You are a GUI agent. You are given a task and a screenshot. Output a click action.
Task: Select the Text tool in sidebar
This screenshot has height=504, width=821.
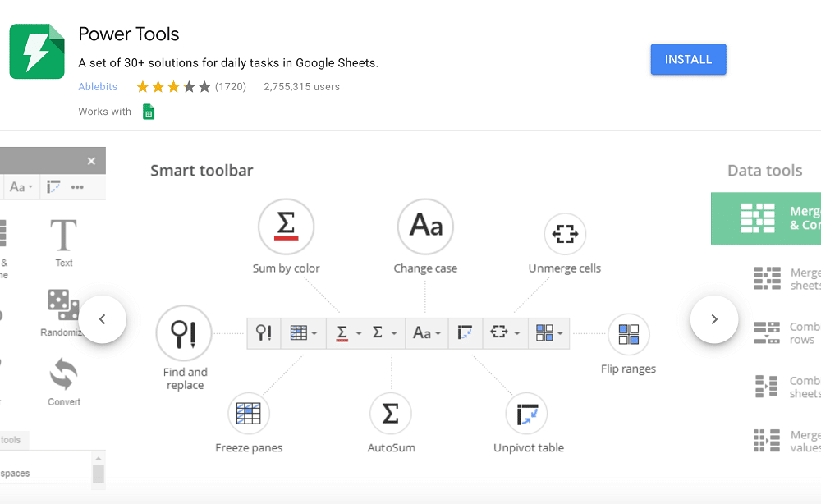[x=64, y=243]
